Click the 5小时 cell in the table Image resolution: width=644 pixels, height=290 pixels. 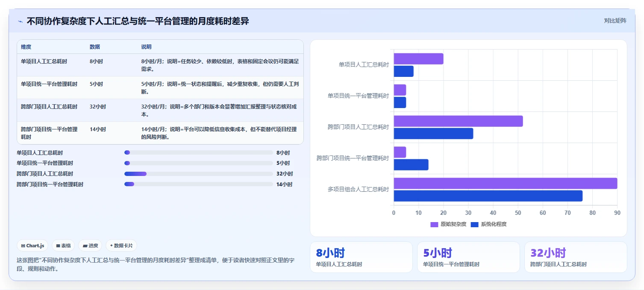pos(96,84)
